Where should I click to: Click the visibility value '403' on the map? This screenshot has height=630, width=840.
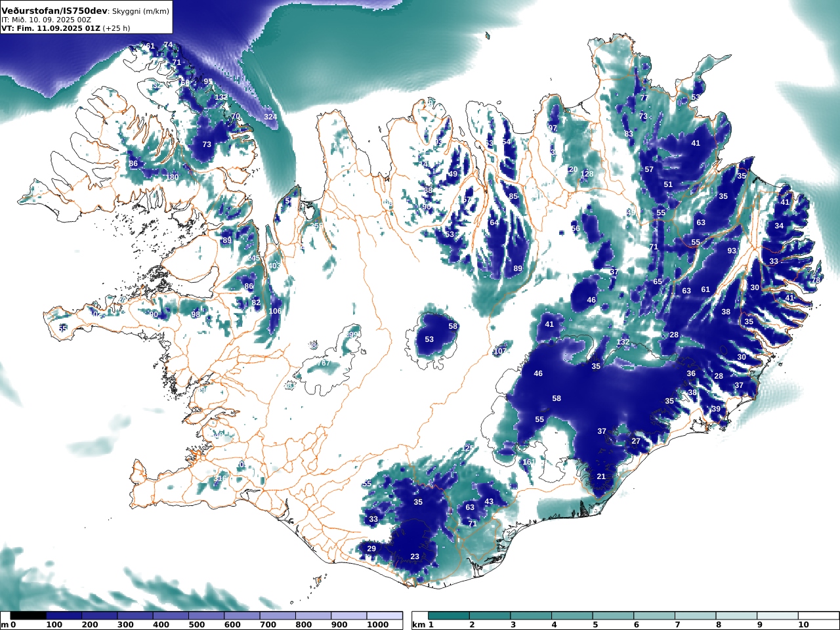pyautogui.click(x=274, y=266)
